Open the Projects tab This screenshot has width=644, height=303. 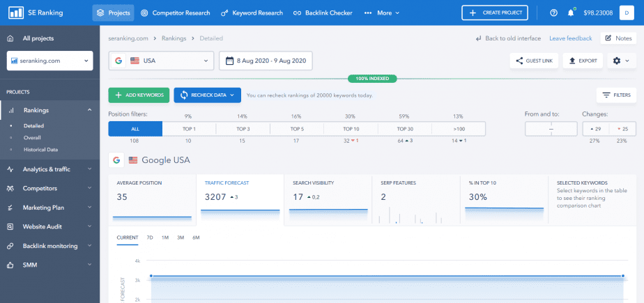coord(114,13)
